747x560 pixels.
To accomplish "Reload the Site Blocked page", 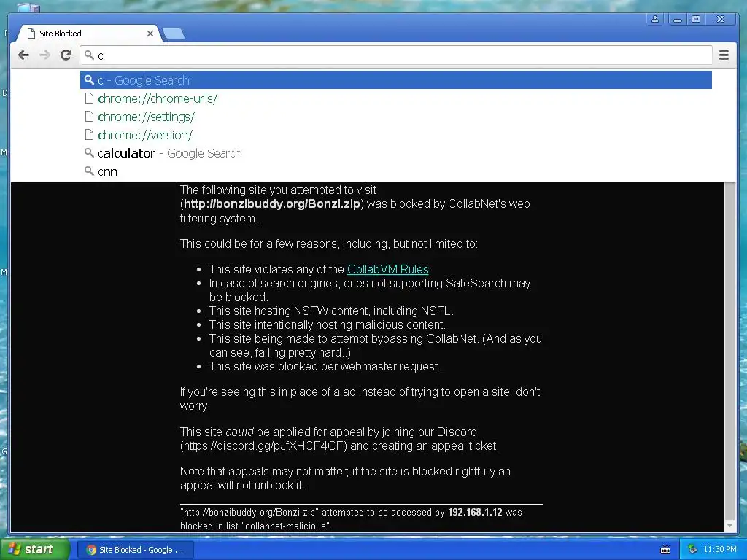I will click(x=66, y=55).
